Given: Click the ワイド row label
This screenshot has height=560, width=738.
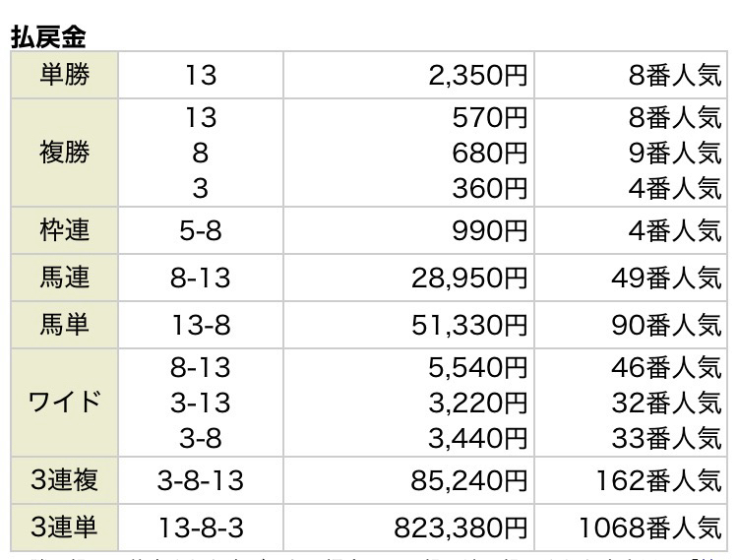Looking at the screenshot, I should pos(65,403).
